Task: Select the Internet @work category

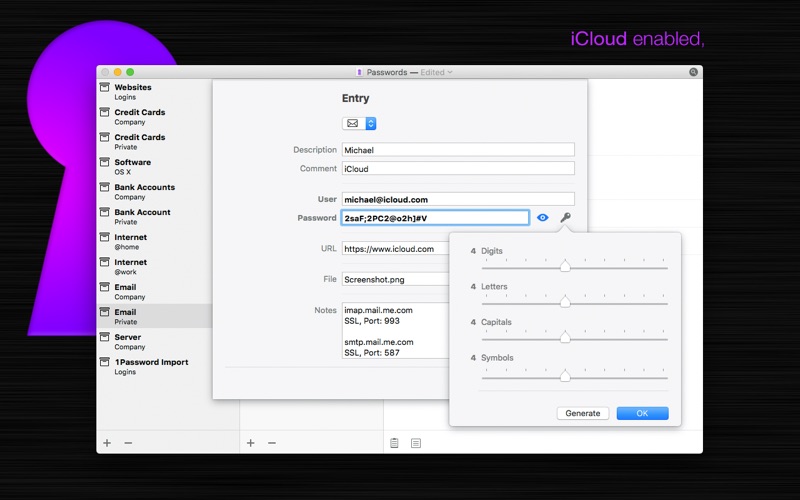Action: pyautogui.click(x=154, y=267)
